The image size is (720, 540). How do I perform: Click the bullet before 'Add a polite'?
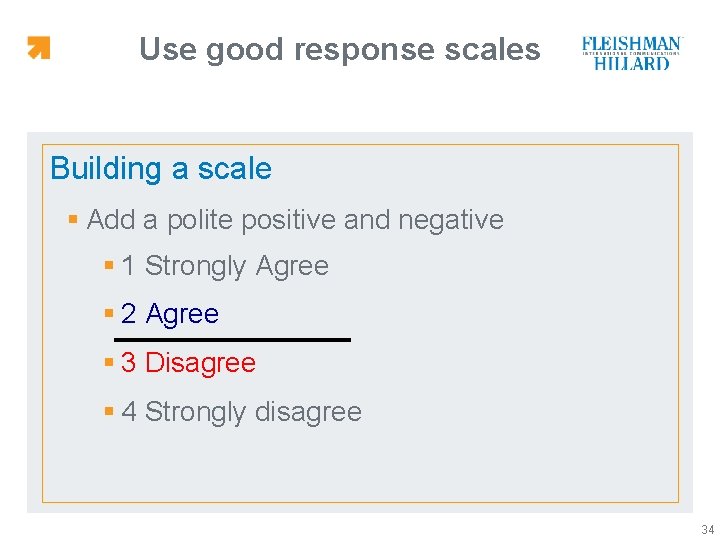[73, 219]
